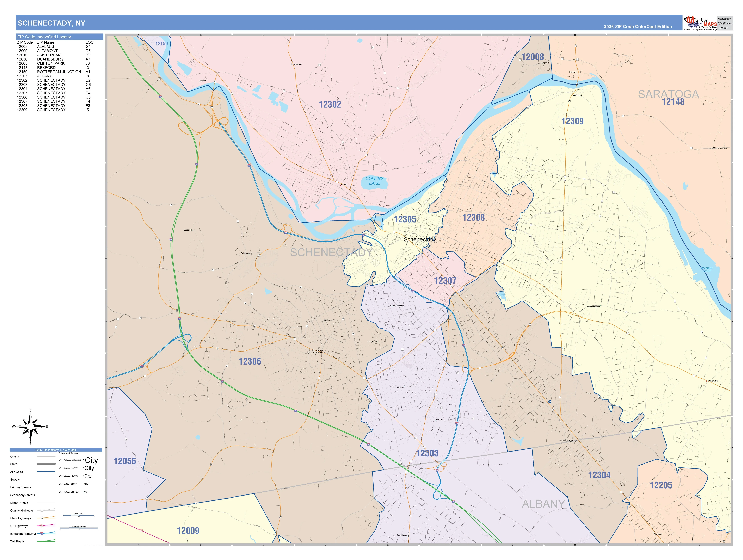Click the 12306 label on the map
Screen dimensions: 743x560
[x=250, y=361]
